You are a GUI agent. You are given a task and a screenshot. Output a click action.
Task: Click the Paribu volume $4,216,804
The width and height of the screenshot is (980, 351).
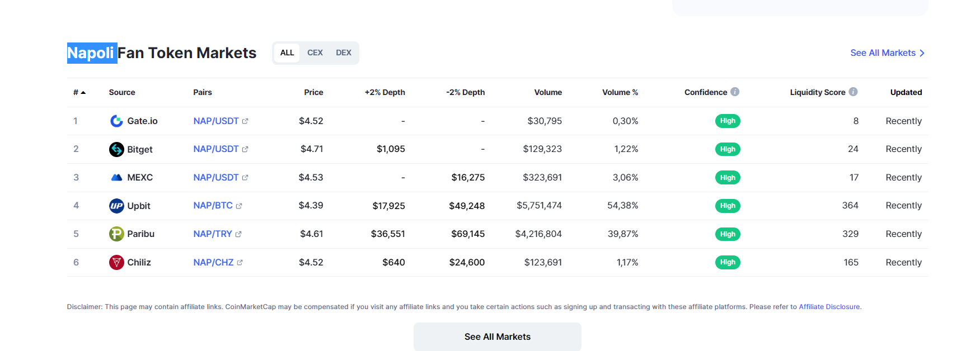538,234
